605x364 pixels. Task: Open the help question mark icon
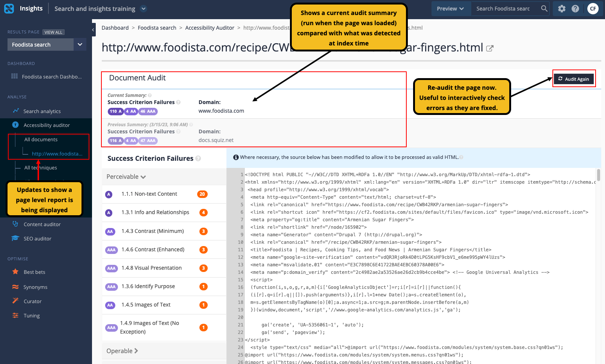coord(575,9)
